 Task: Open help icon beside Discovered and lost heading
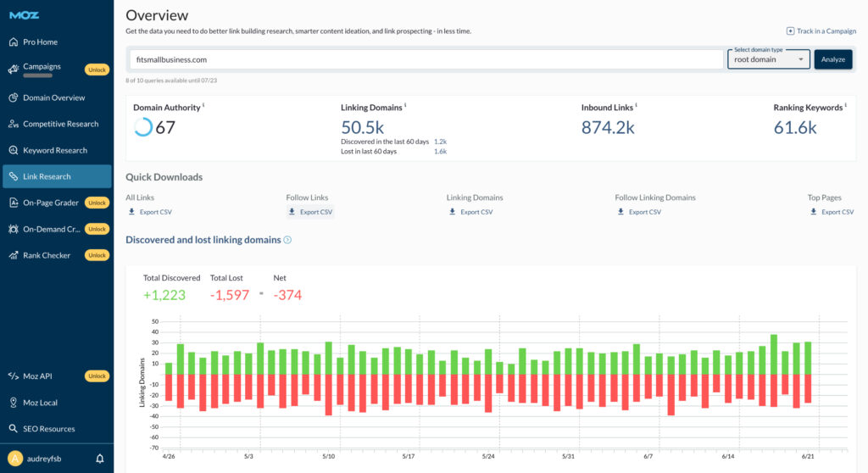click(x=287, y=240)
